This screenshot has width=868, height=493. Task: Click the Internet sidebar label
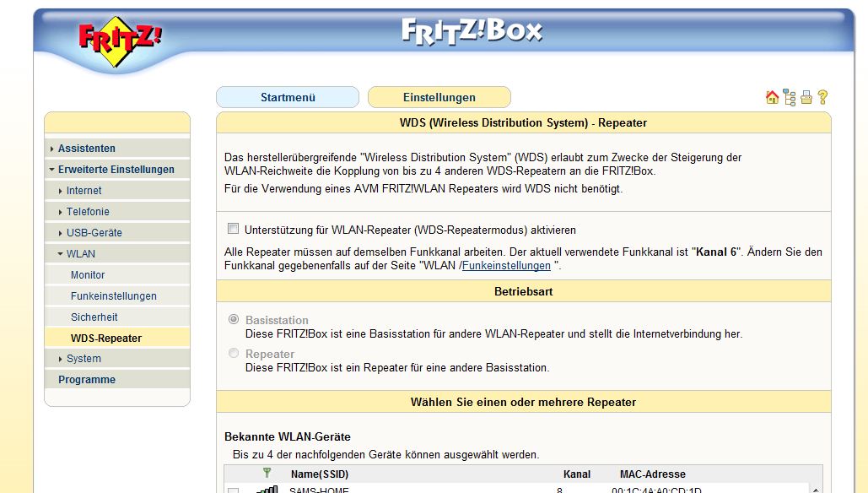point(84,191)
